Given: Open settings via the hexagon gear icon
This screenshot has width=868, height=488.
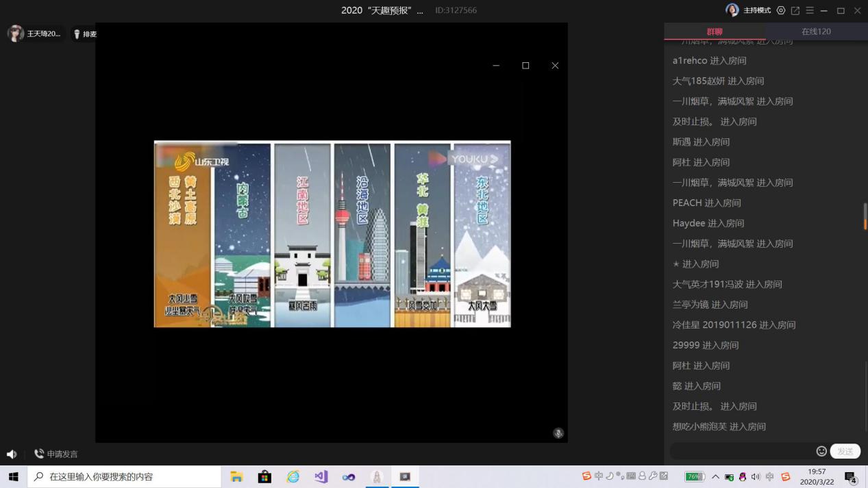Looking at the screenshot, I should (x=781, y=10).
